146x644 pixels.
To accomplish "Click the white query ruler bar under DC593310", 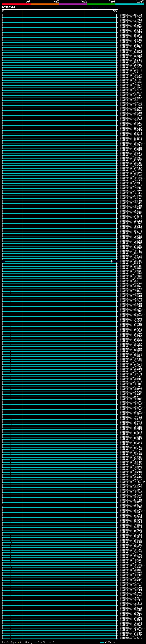I will pyautogui.click(x=60, y=10).
